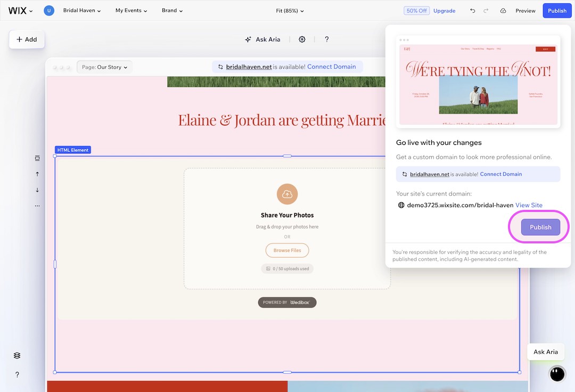Open the Tools settings gear beside Ask Aria
The height and width of the screenshot is (392, 575).
pos(302,39)
